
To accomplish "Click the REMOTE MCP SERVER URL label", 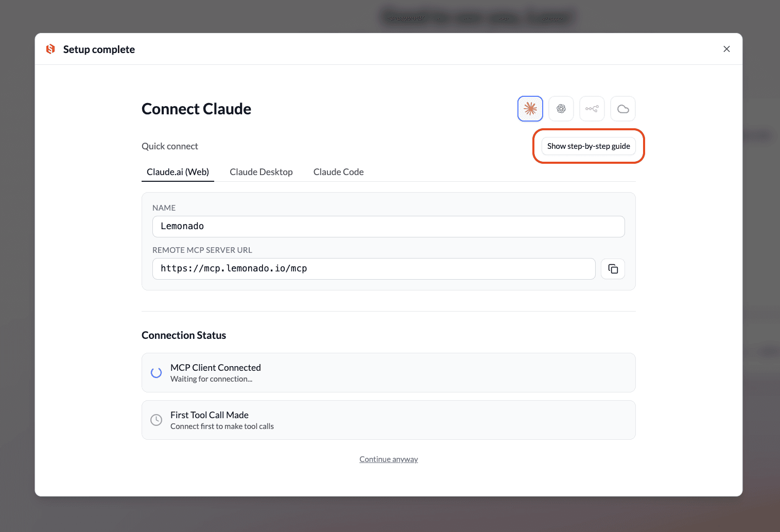I will [202, 250].
